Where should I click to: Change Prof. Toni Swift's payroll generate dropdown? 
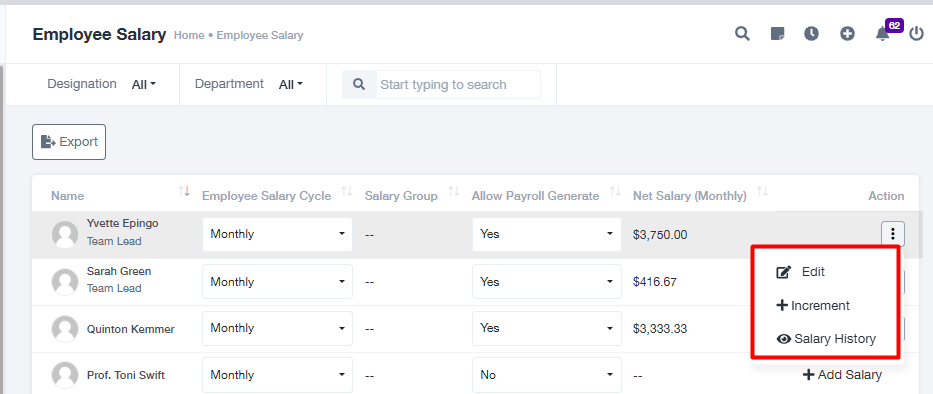click(x=547, y=375)
